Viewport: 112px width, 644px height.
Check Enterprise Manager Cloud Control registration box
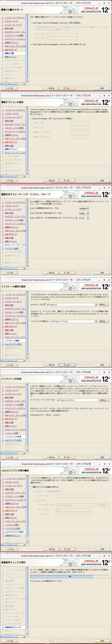pyautogui.click(x=31, y=119)
